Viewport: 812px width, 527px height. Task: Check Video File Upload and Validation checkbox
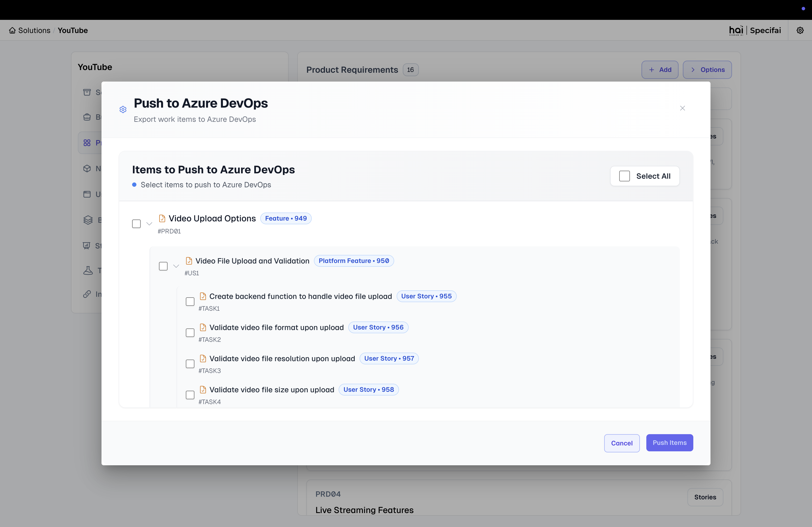pos(163,266)
